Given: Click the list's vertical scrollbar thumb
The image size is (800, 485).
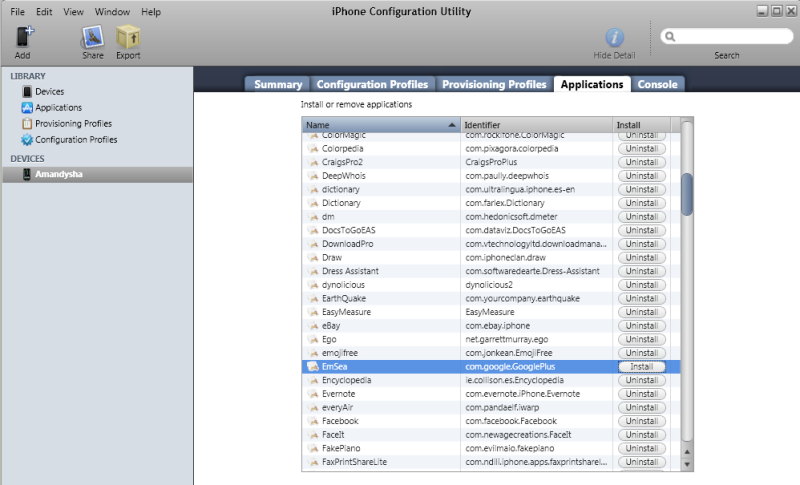Looking at the screenshot, I should pyautogui.click(x=687, y=194).
